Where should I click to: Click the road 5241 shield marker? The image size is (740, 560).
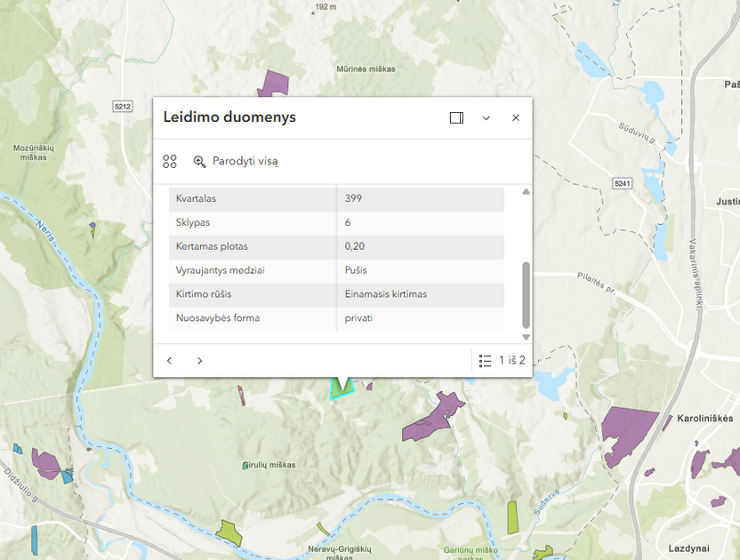(622, 183)
